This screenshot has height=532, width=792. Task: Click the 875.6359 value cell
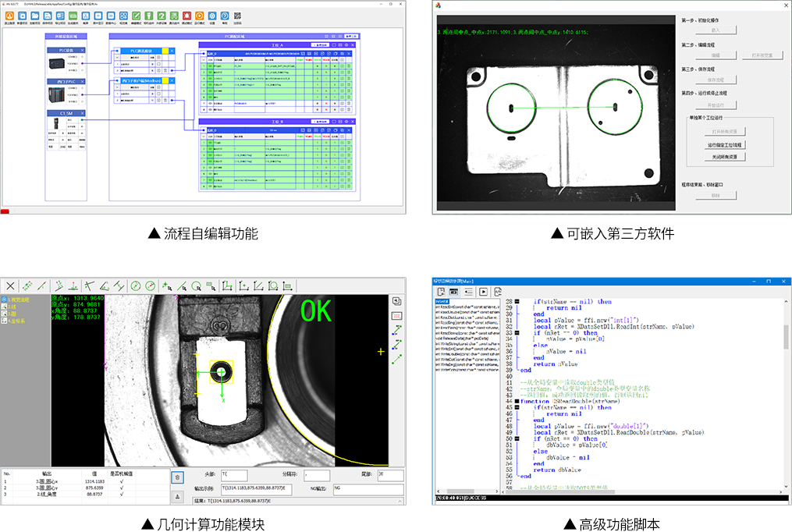94,488
